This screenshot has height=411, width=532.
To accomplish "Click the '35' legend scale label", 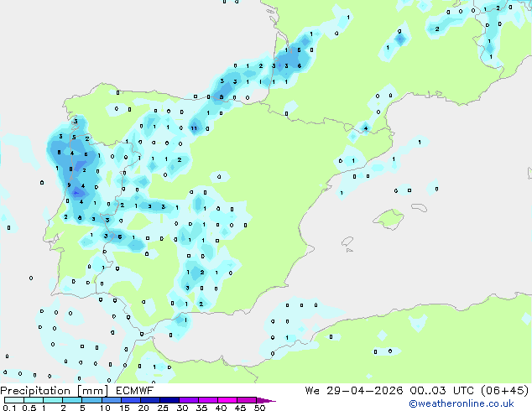I will (201, 408).
